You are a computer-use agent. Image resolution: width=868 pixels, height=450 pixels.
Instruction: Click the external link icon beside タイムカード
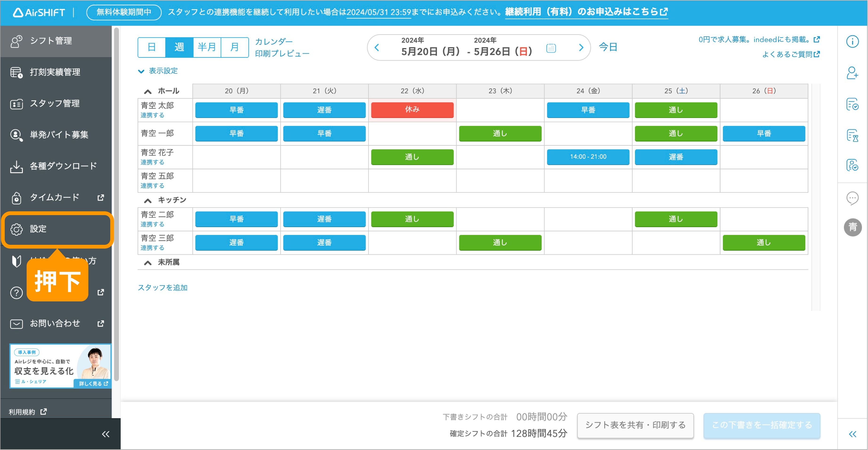(x=100, y=197)
